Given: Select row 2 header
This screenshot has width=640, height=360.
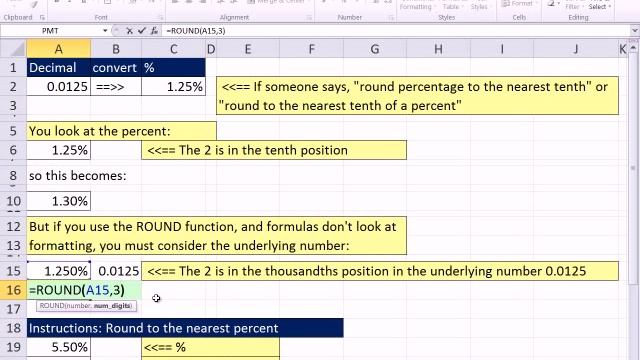Looking at the screenshot, I should tap(13, 87).
